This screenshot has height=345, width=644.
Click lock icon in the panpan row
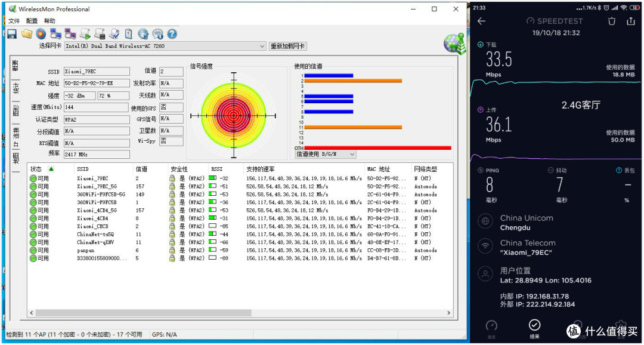click(172, 251)
